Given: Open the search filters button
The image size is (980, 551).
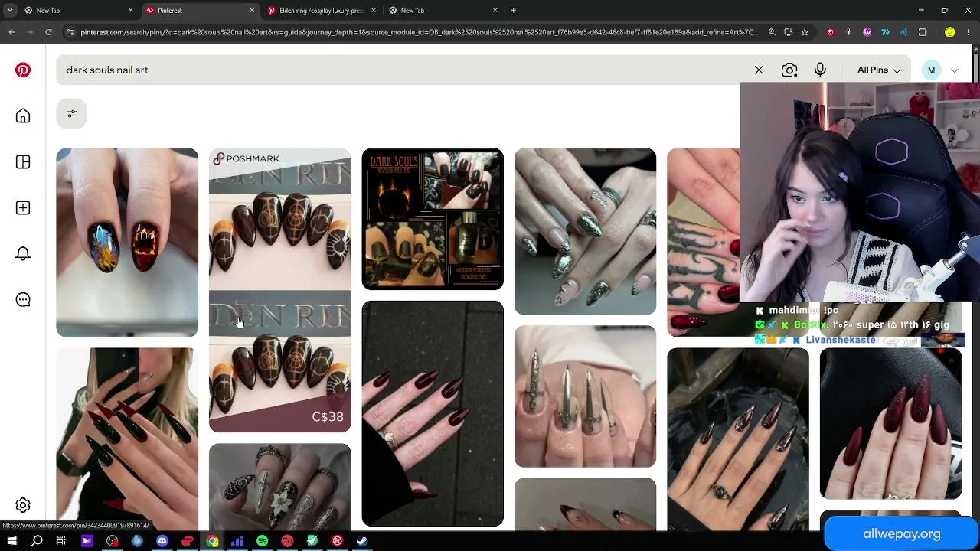Looking at the screenshot, I should tap(71, 114).
